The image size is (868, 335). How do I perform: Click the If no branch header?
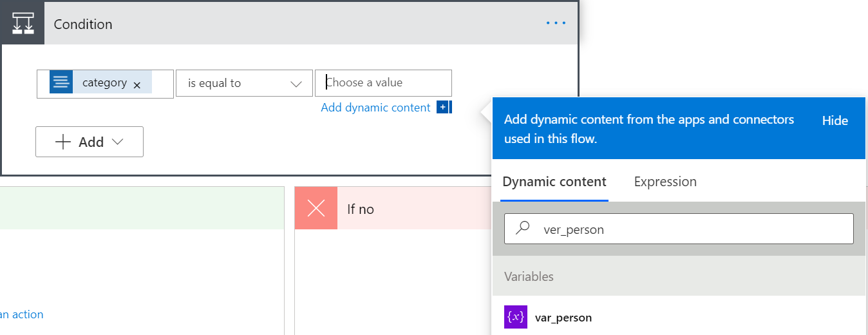tap(386, 209)
